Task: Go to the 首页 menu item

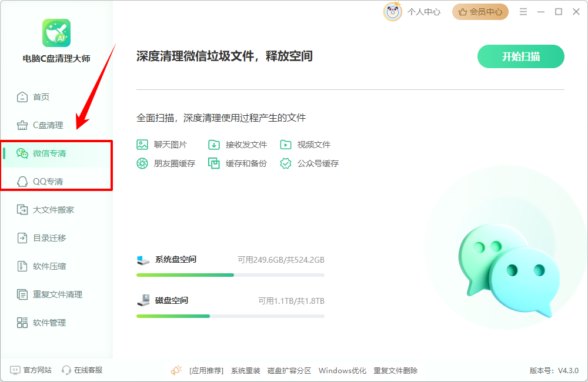Action: click(56, 97)
